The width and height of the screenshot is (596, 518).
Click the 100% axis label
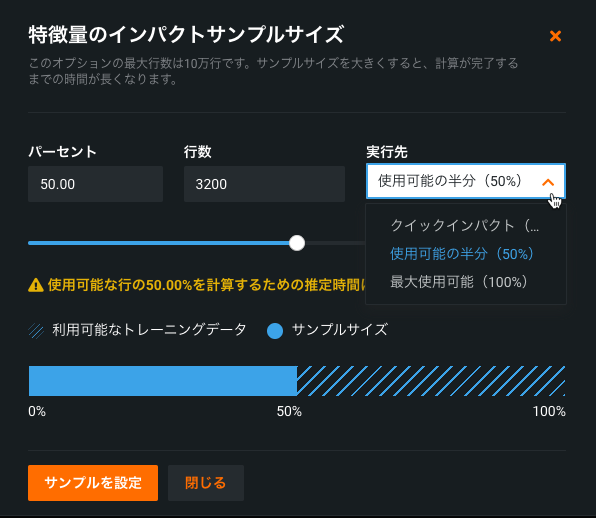point(549,411)
